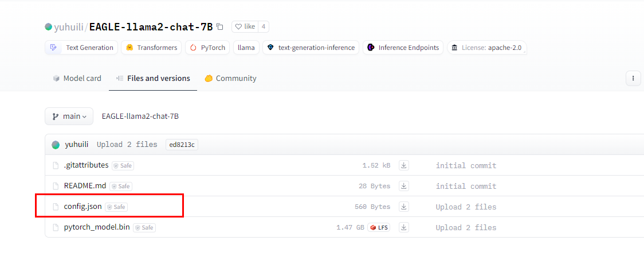Screen dimensions: 644x260
Task: Click the 1.52 kB size of .gitattributes
Action: click(376, 166)
